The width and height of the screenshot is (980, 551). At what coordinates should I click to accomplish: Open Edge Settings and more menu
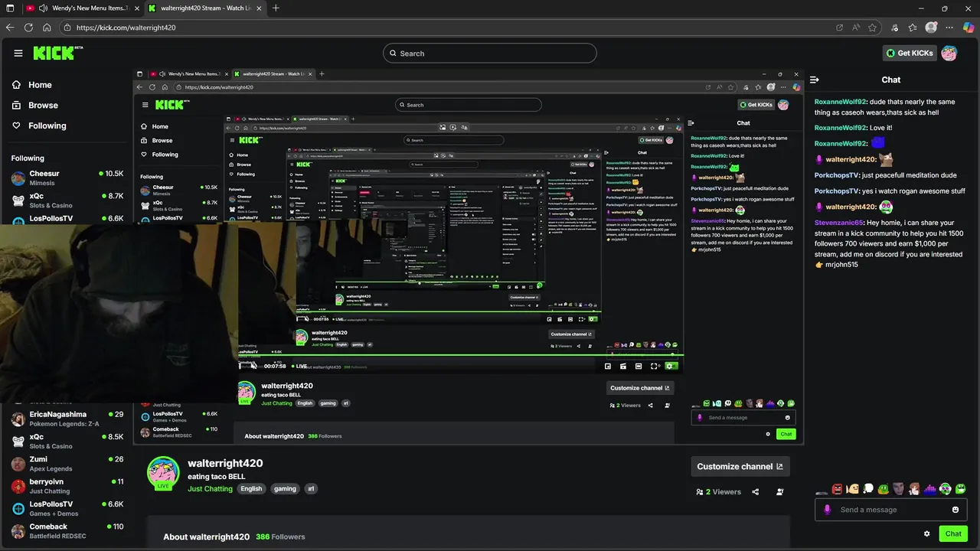click(x=949, y=28)
